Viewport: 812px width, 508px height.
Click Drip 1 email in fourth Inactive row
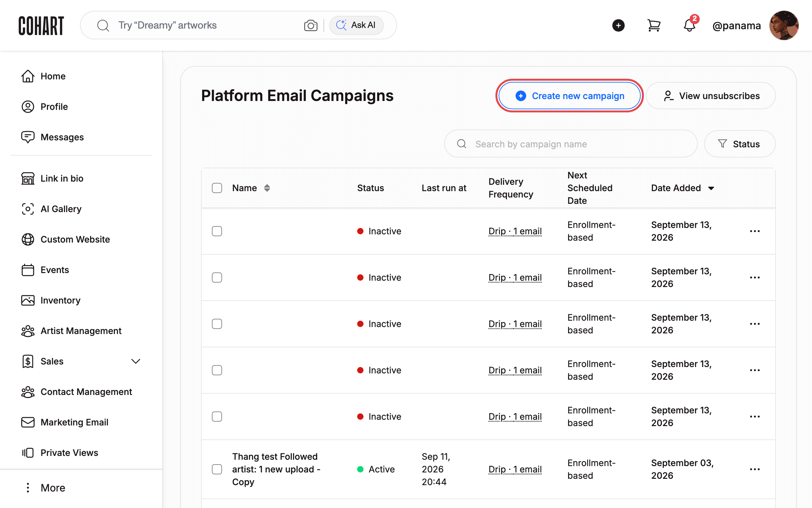(x=515, y=370)
